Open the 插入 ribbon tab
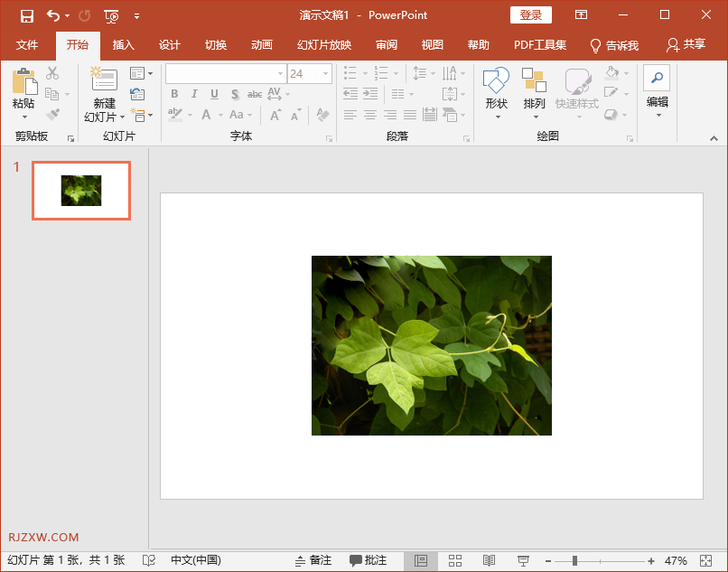Image resolution: width=728 pixels, height=572 pixels. (123, 45)
